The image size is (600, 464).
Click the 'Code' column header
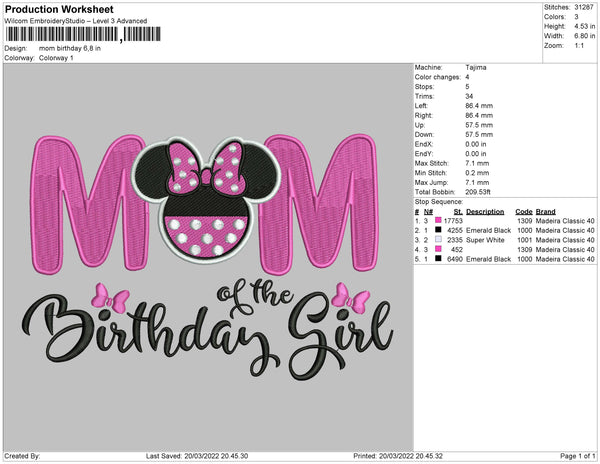coord(523,212)
